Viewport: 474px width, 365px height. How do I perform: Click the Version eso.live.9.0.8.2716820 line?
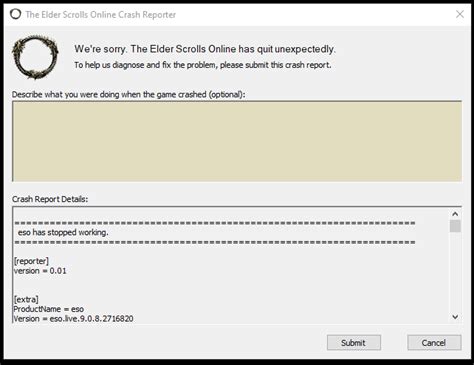pos(73,319)
